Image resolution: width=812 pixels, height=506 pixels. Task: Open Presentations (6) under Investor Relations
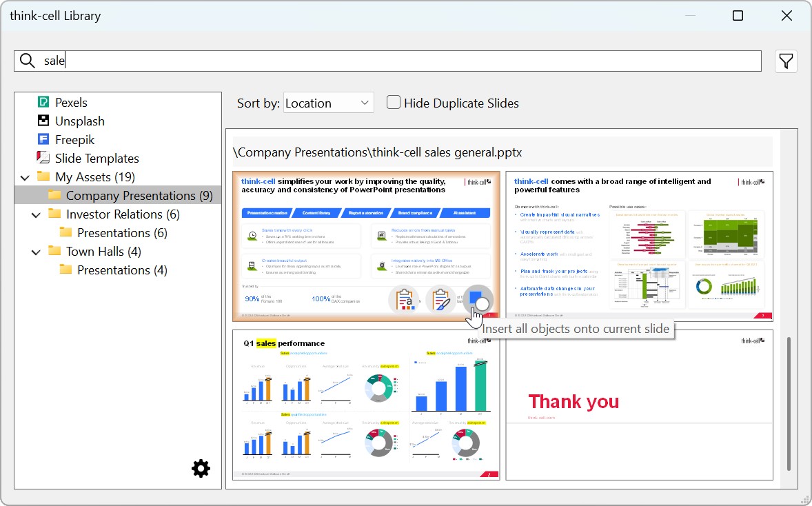coord(122,233)
